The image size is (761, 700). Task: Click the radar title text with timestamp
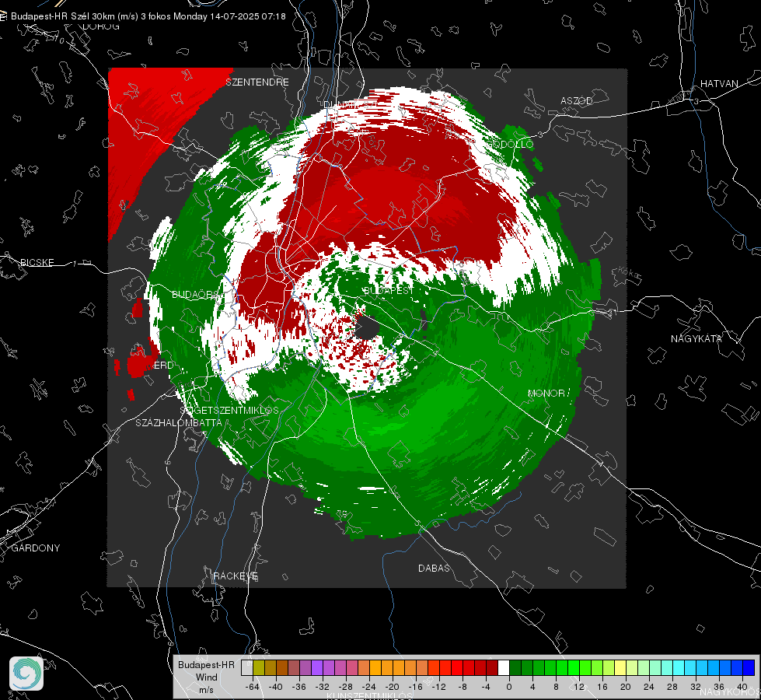tap(148, 16)
